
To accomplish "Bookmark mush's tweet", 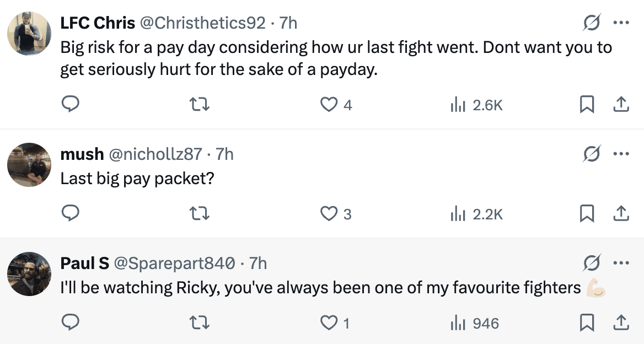I will 587,213.
